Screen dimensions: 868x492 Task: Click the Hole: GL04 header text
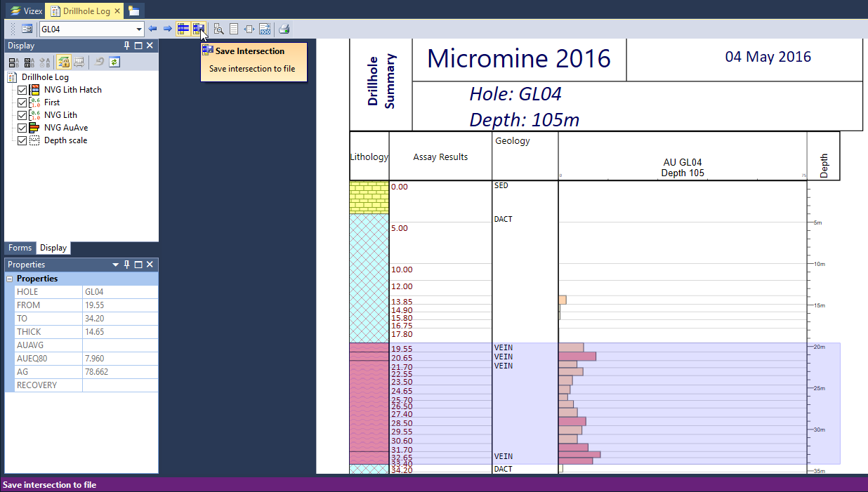tap(515, 94)
